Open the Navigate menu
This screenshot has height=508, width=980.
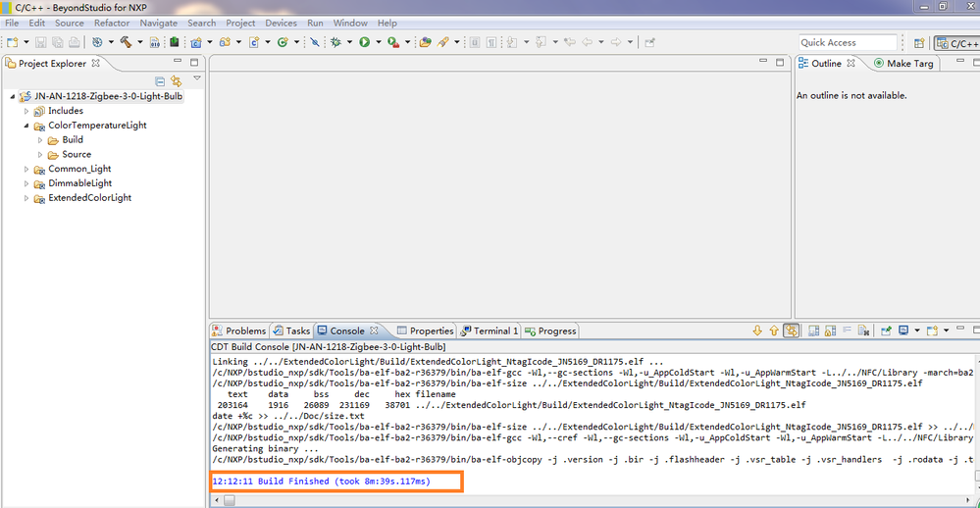[159, 24]
